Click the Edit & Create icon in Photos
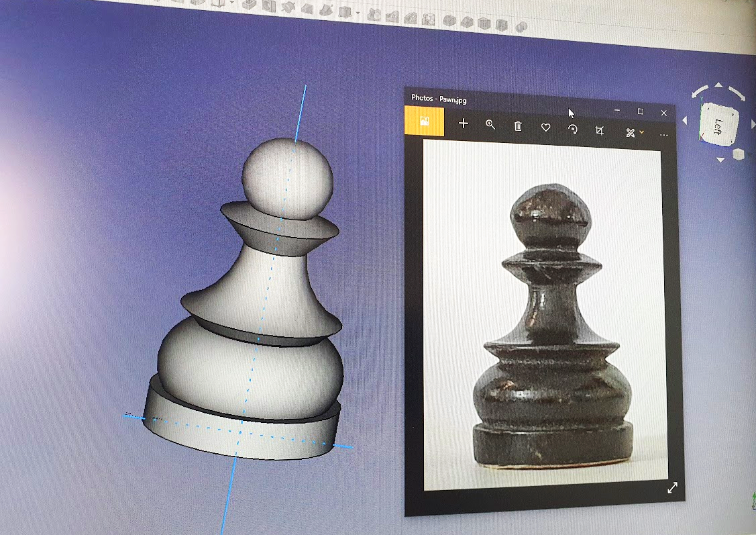This screenshot has height=535, width=756. click(x=630, y=133)
